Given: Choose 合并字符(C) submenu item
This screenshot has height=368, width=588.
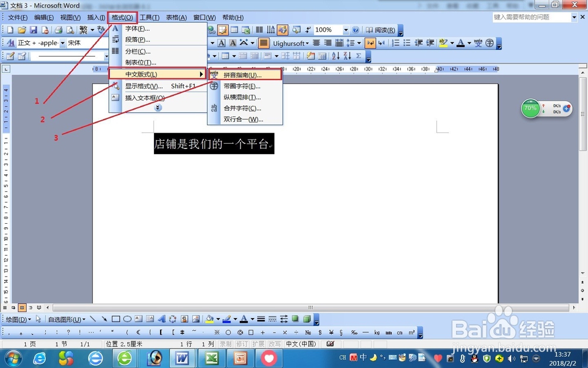Looking at the screenshot, I should (x=245, y=108).
